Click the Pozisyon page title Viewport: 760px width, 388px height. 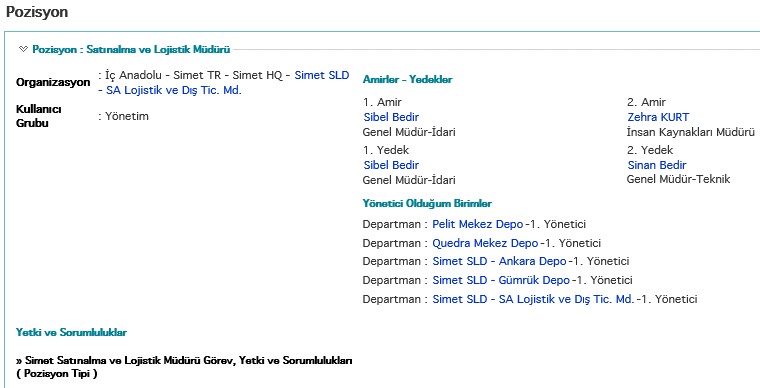[37, 12]
